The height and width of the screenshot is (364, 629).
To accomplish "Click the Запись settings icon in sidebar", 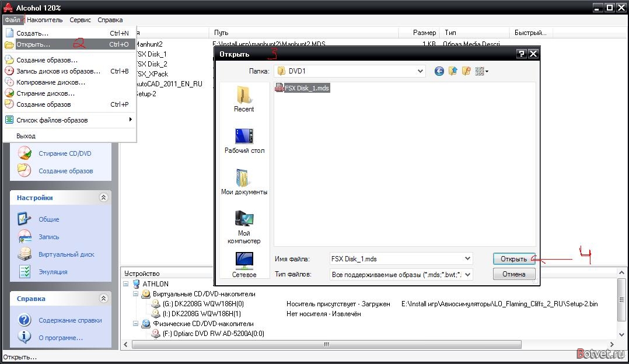I will click(25, 236).
